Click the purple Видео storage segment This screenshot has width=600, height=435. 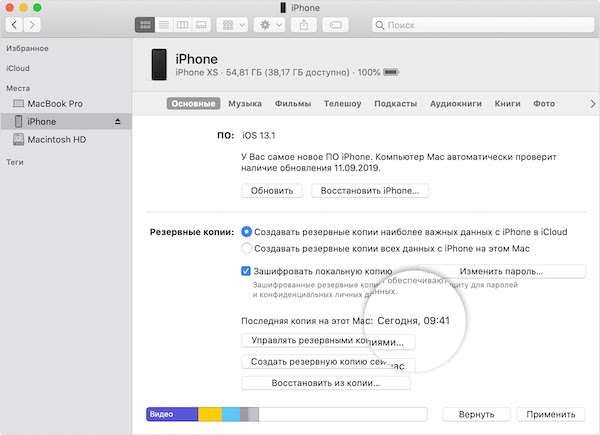point(172,414)
